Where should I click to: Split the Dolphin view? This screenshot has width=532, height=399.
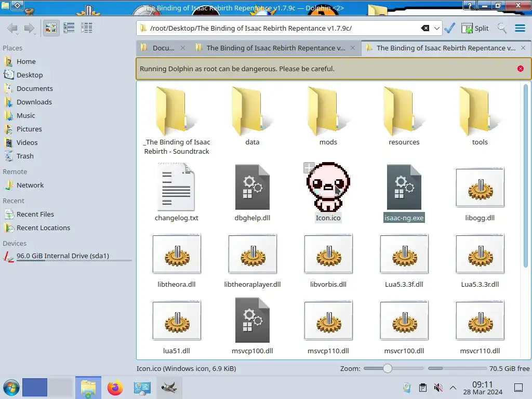coord(475,28)
